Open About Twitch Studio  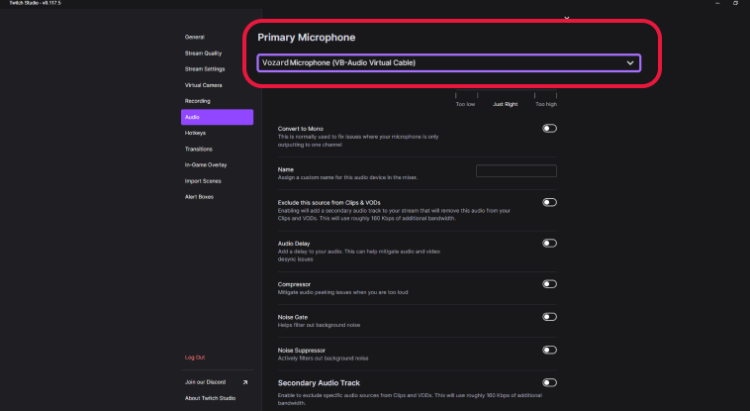tap(211, 398)
